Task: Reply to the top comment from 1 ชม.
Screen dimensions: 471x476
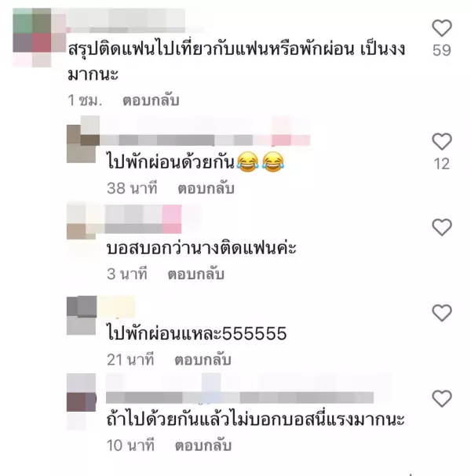Action: pyautogui.click(x=151, y=100)
